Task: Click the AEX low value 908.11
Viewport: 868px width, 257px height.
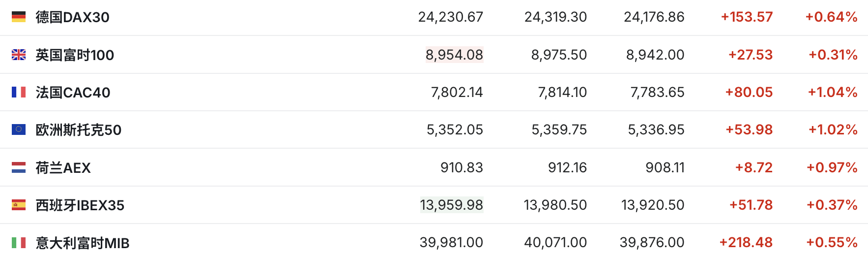Action: pyautogui.click(x=665, y=167)
